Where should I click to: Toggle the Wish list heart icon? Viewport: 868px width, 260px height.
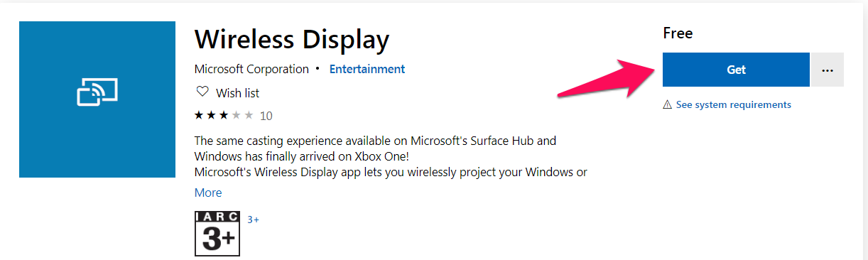pos(202,92)
